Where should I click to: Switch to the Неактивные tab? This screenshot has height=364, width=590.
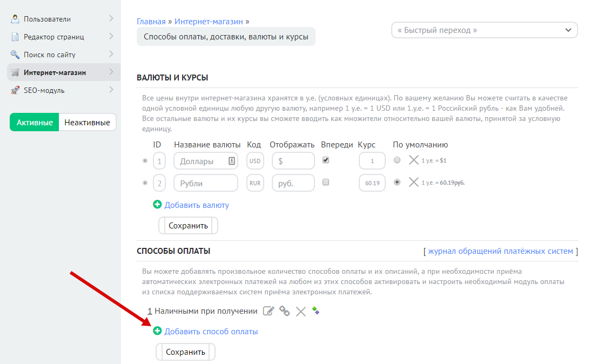coord(87,123)
